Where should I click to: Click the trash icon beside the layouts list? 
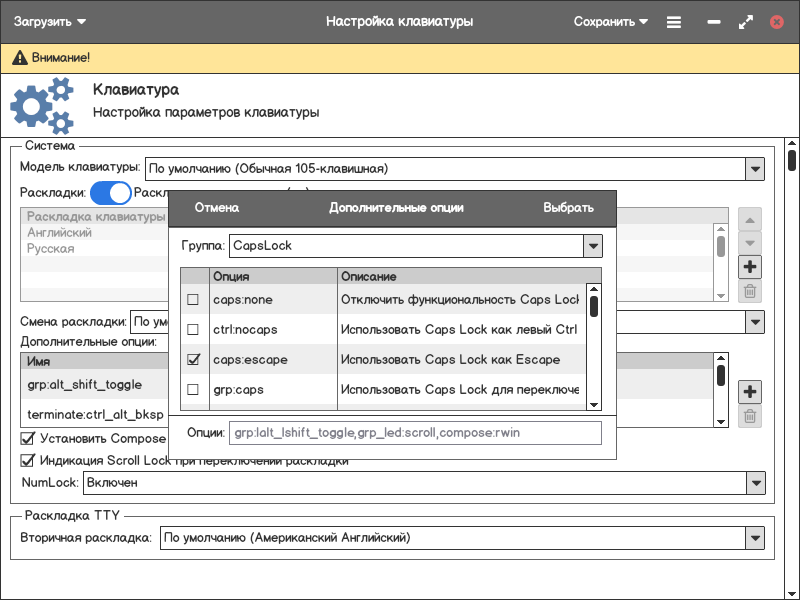[750, 292]
